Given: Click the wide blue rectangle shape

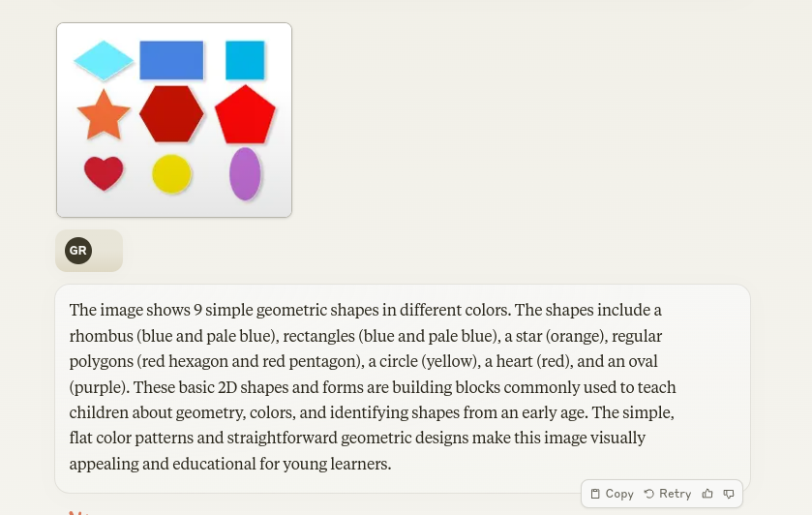Looking at the screenshot, I should [x=171, y=60].
